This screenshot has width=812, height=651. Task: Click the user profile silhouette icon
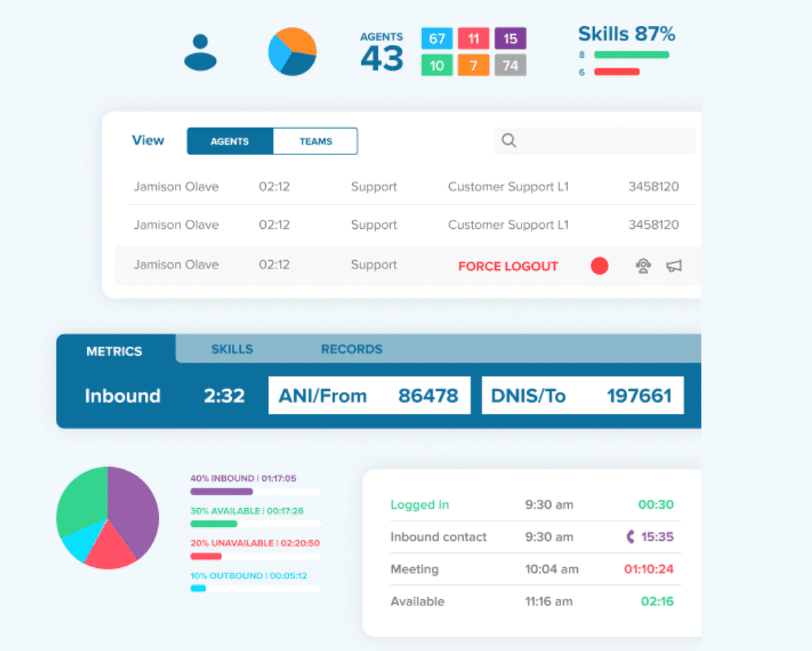pos(201,52)
